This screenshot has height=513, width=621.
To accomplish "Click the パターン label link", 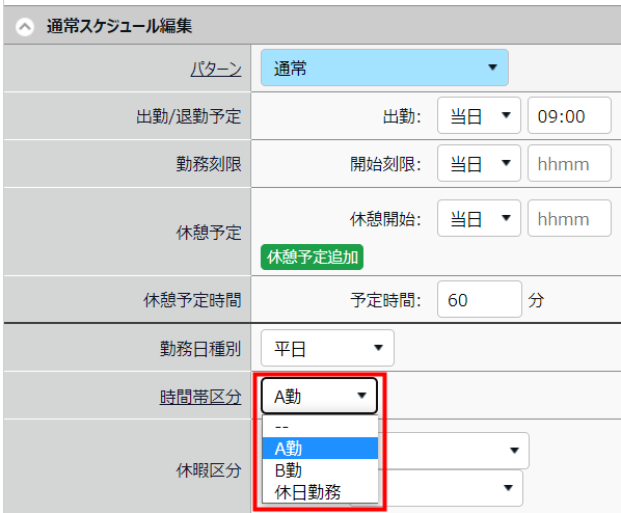I will point(215,69).
